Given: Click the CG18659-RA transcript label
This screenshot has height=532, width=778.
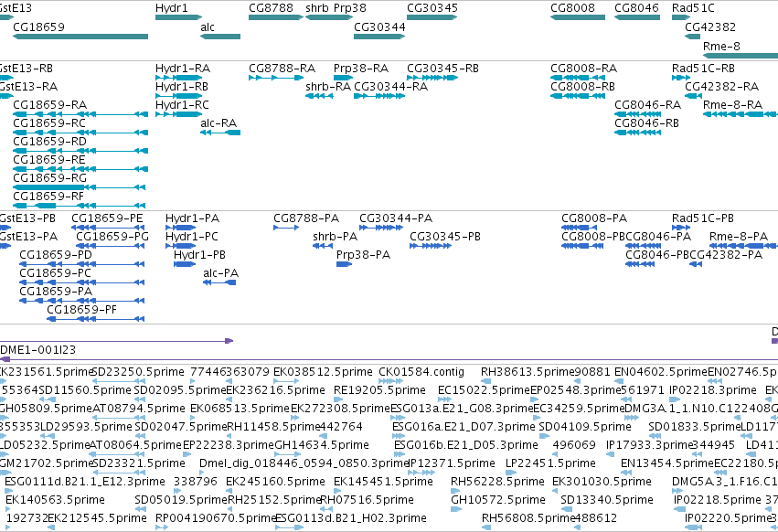Looking at the screenshot, I should tap(50, 105).
